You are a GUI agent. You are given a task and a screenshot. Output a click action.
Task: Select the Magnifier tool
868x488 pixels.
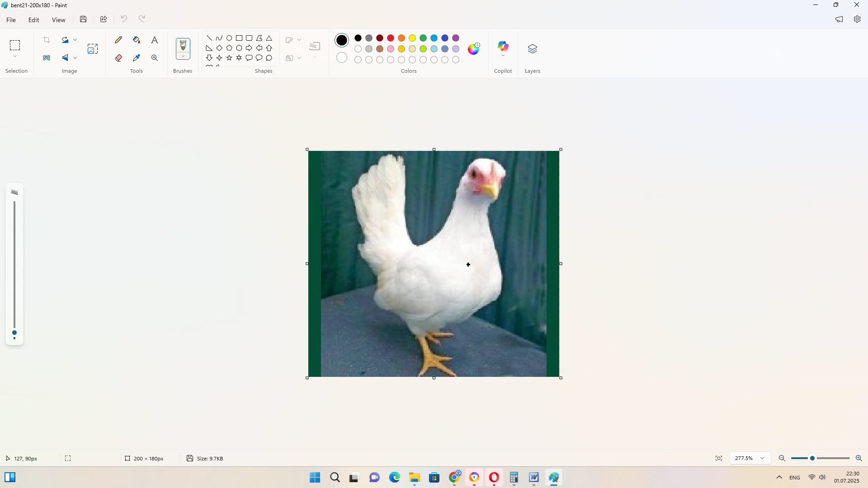tap(155, 58)
